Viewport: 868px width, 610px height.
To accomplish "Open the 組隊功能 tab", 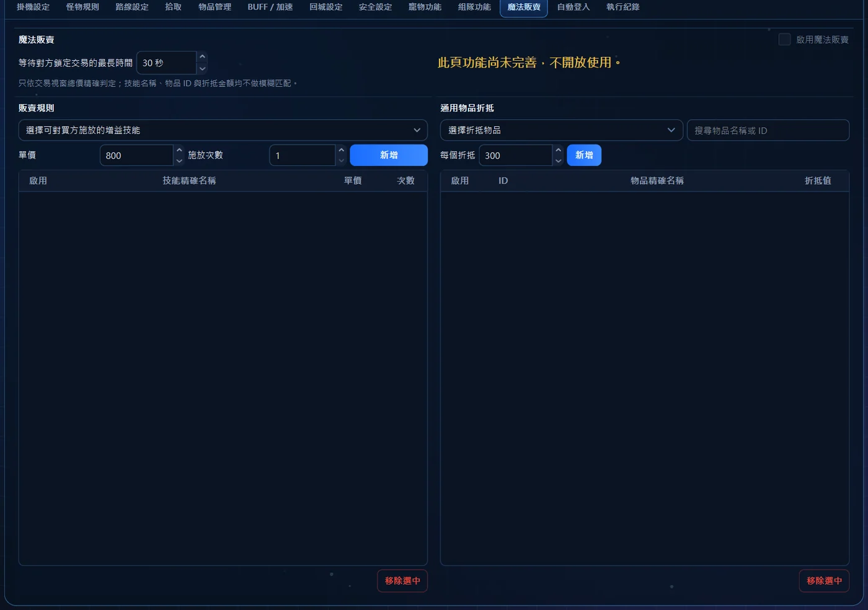I will click(474, 7).
